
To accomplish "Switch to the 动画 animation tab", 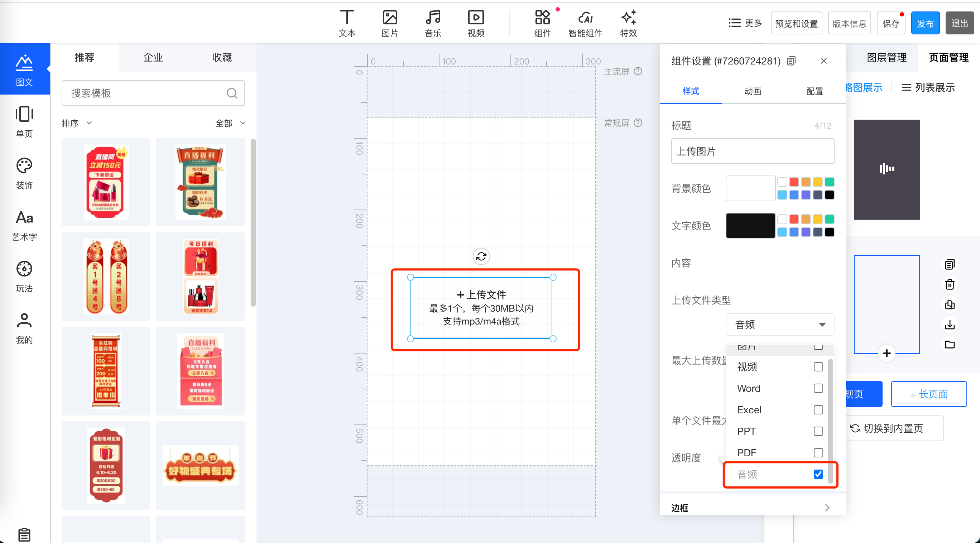I will [752, 91].
